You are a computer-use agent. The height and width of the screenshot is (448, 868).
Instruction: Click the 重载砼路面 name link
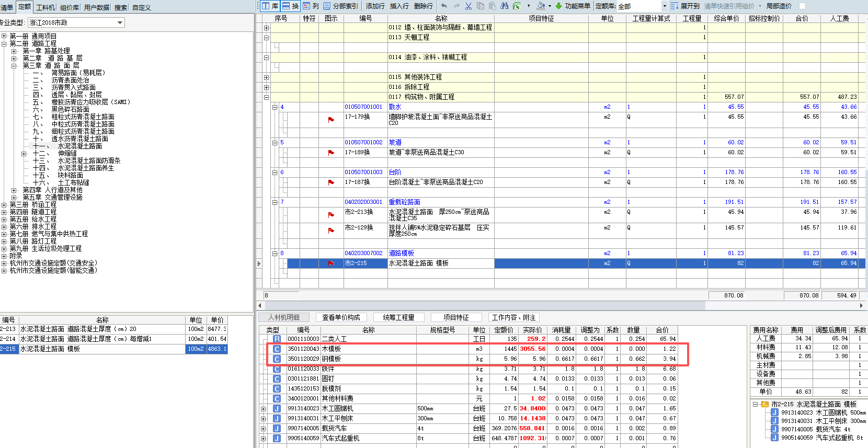coord(404,202)
